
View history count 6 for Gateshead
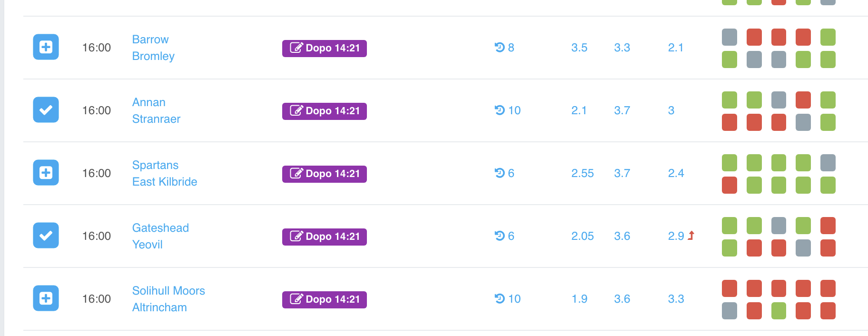504,236
